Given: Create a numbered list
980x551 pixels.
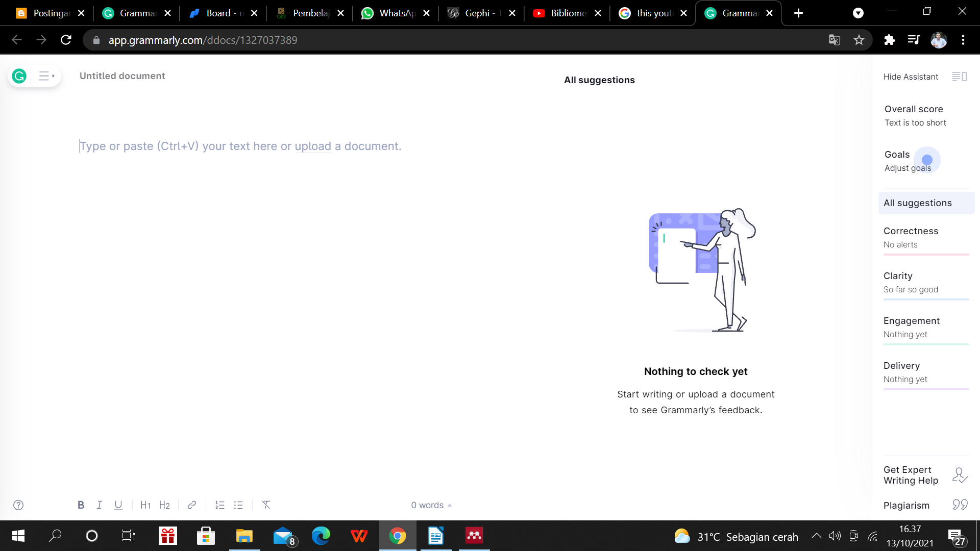Looking at the screenshot, I should pyautogui.click(x=220, y=505).
